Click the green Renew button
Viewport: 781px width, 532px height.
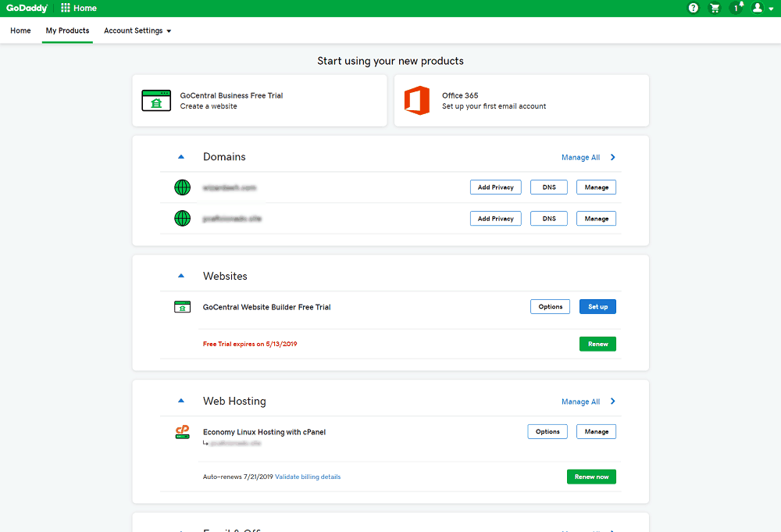click(597, 345)
